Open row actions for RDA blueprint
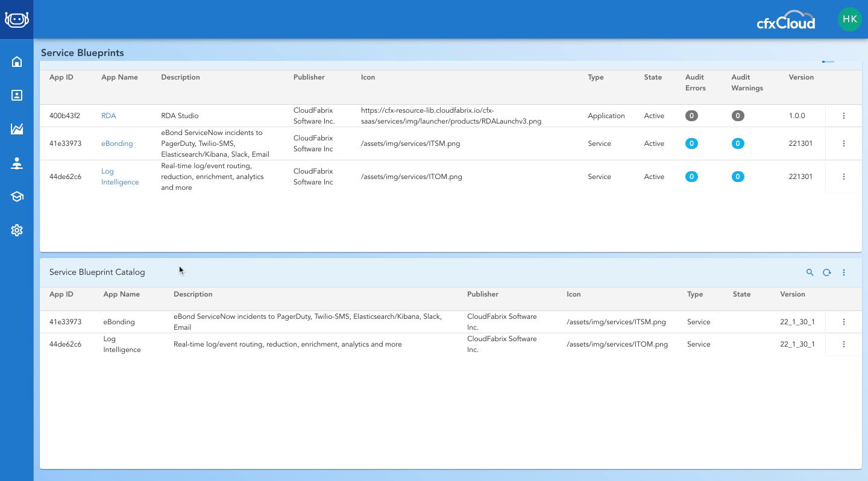The width and height of the screenshot is (868, 481). tap(844, 116)
